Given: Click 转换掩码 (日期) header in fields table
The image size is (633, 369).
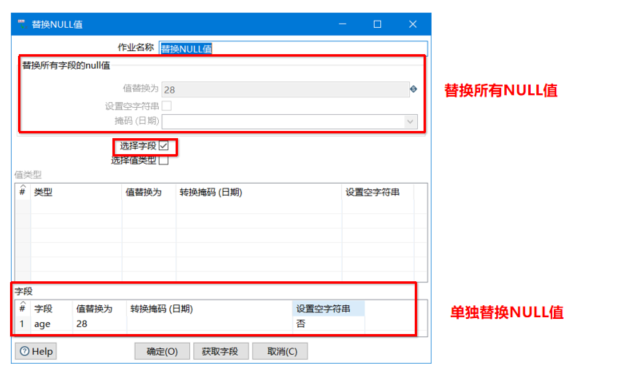Looking at the screenshot, I should click(x=210, y=309).
